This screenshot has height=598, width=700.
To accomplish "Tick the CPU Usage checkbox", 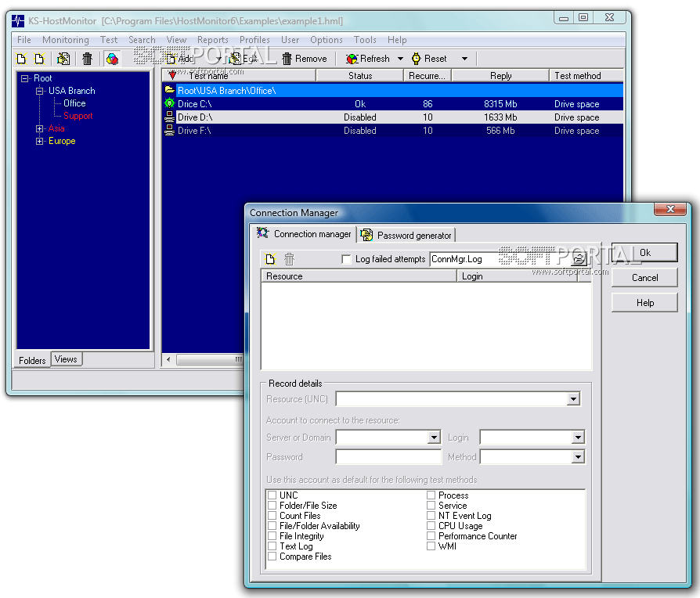I will tap(431, 526).
